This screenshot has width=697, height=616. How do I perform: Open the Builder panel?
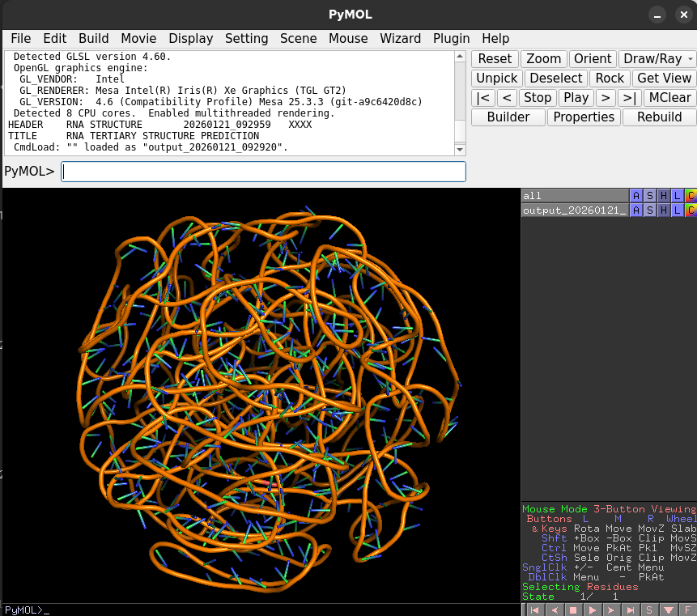point(508,117)
